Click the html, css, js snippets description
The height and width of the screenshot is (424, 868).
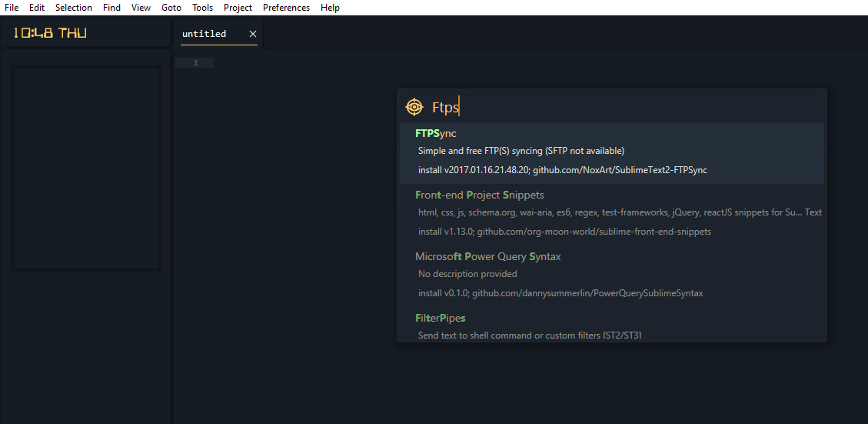(x=620, y=212)
